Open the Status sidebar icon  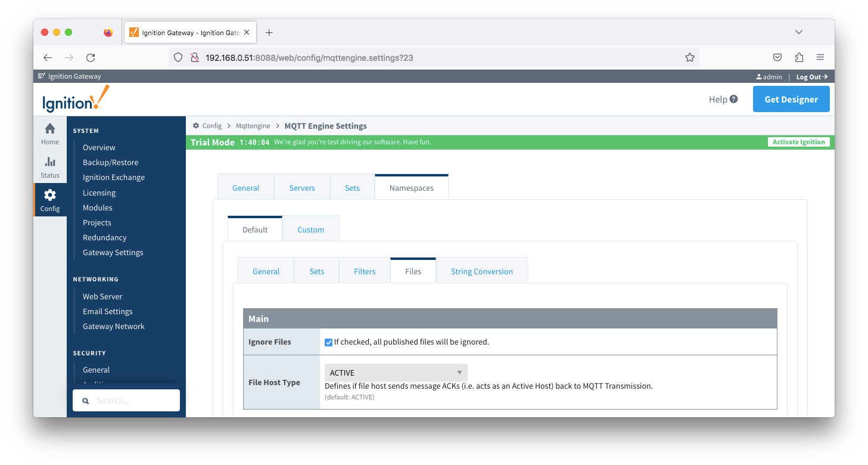point(50,167)
